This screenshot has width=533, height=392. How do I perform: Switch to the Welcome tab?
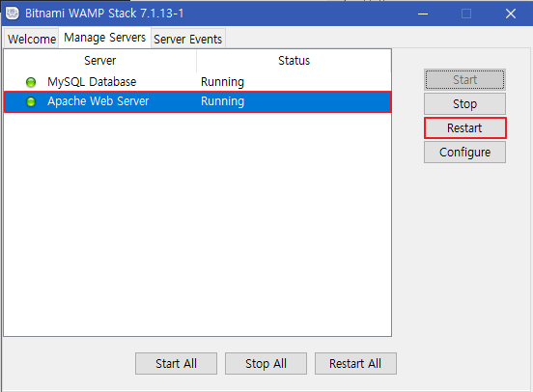[x=32, y=39]
